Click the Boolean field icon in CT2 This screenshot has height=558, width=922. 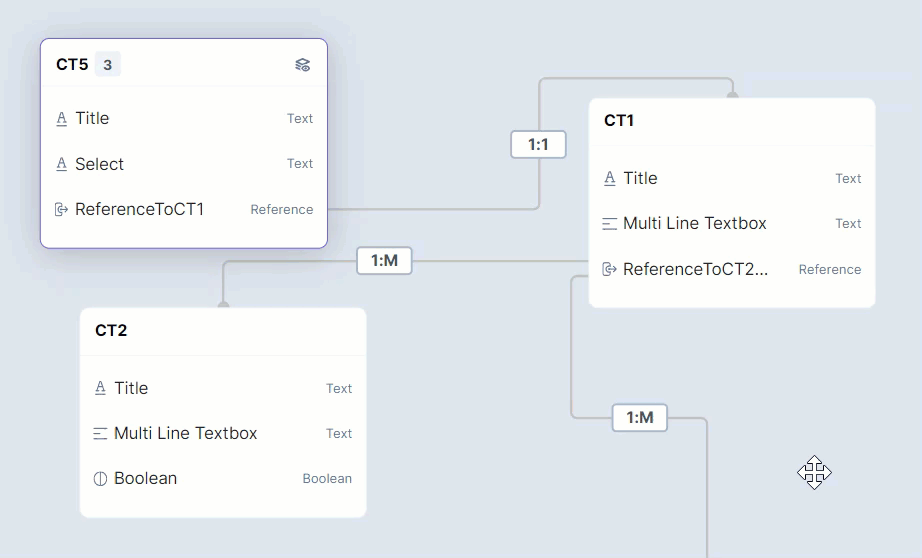tap(100, 479)
